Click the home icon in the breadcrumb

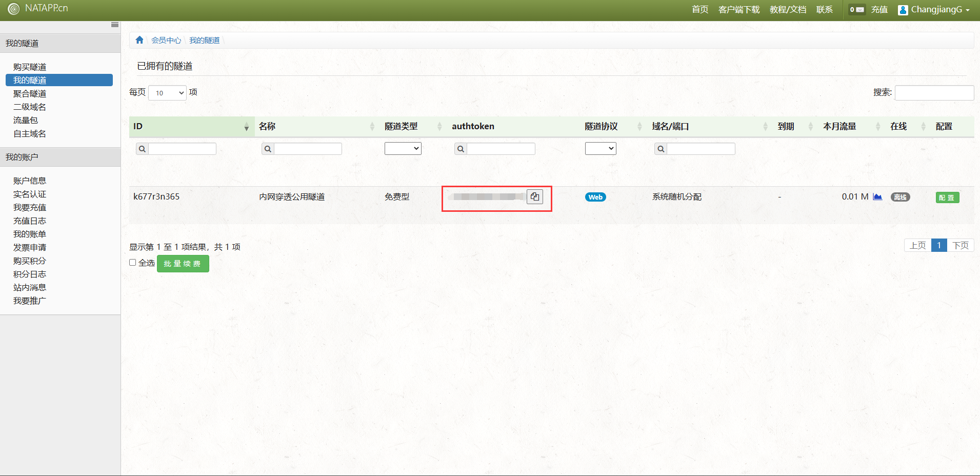coord(139,40)
